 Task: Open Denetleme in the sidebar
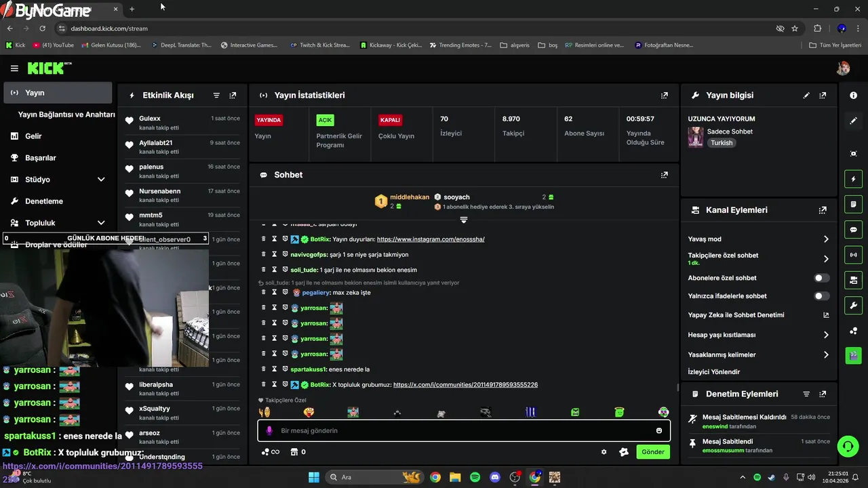[x=43, y=201]
